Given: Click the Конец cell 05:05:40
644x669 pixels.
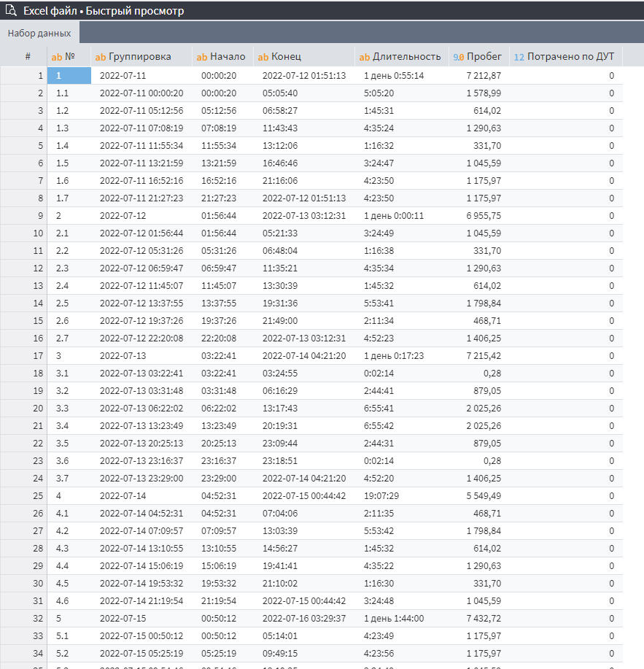Looking at the screenshot, I should coord(280,93).
